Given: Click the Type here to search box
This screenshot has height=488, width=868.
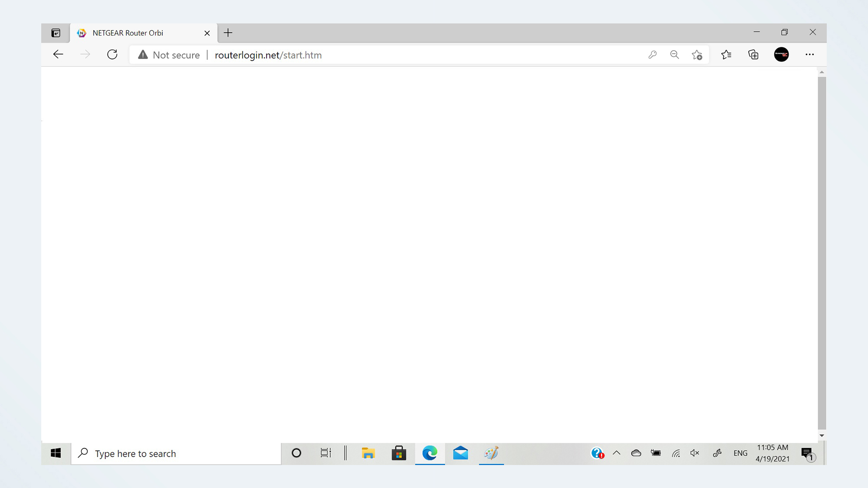Looking at the screenshot, I should pos(176,454).
